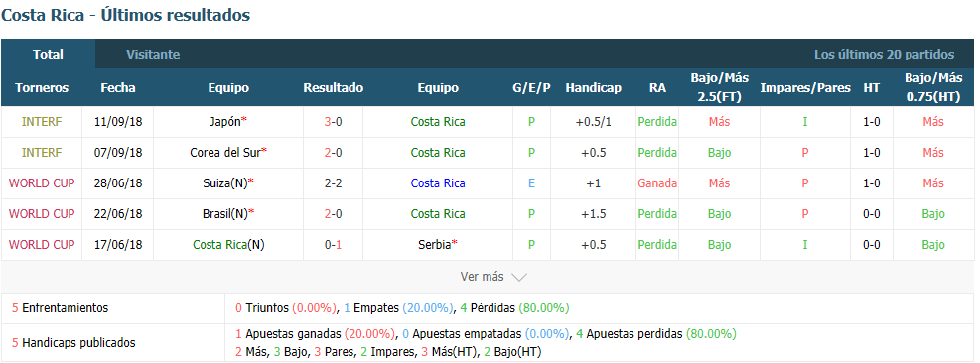Click the Serbia team name

click(435, 245)
